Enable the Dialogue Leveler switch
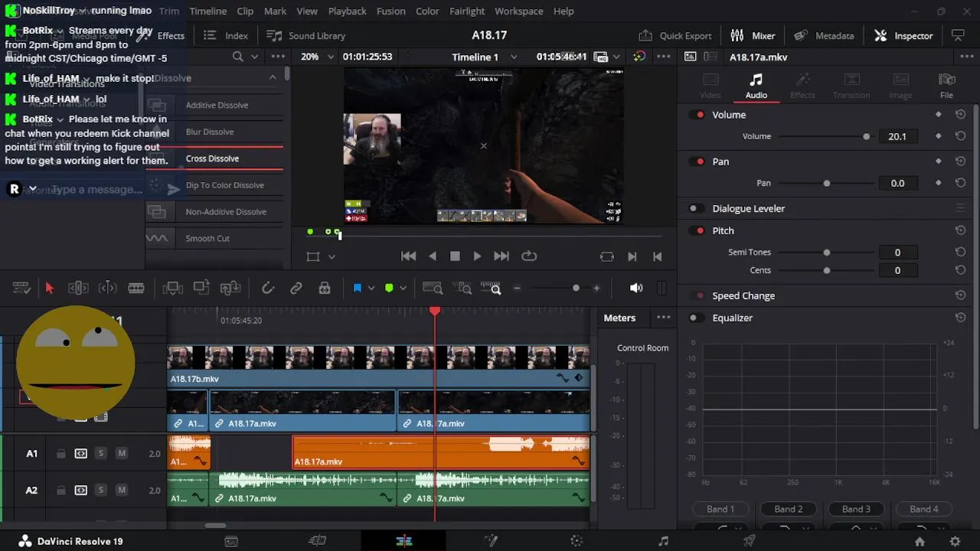The image size is (980, 551). point(697,208)
